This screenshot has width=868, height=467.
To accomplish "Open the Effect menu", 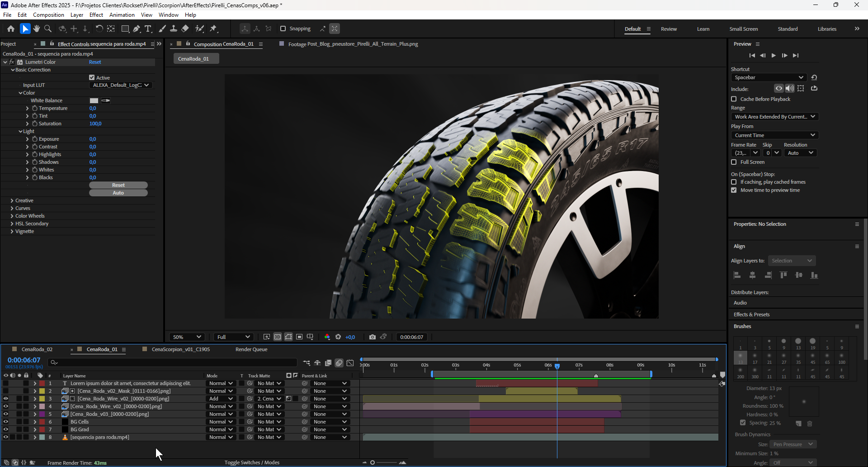I will coord(96,15).
